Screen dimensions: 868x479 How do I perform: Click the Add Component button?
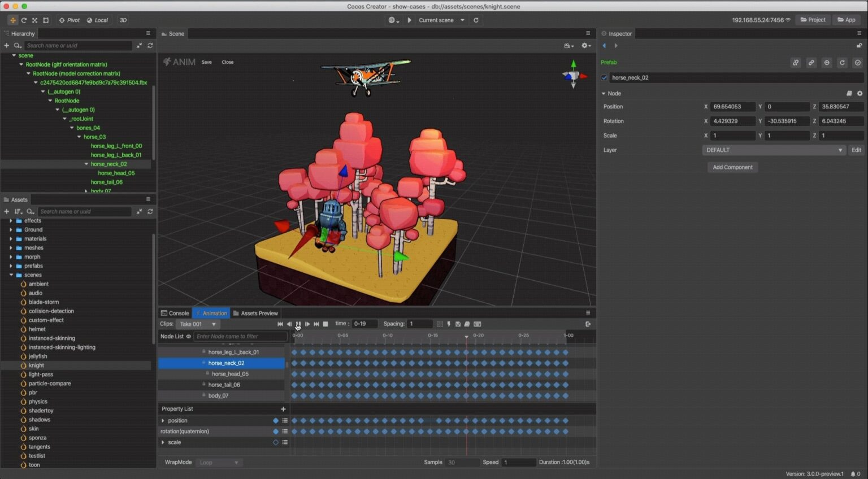(x=732, y=167)
